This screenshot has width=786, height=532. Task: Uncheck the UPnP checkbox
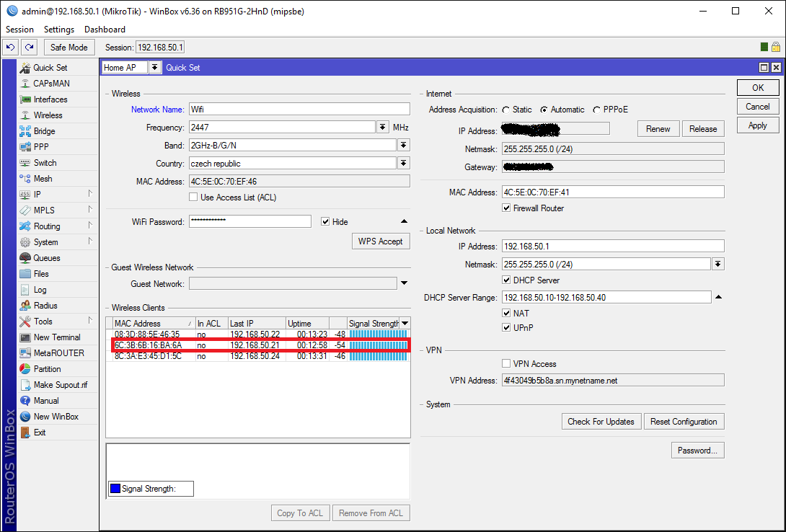pos(507,328)
